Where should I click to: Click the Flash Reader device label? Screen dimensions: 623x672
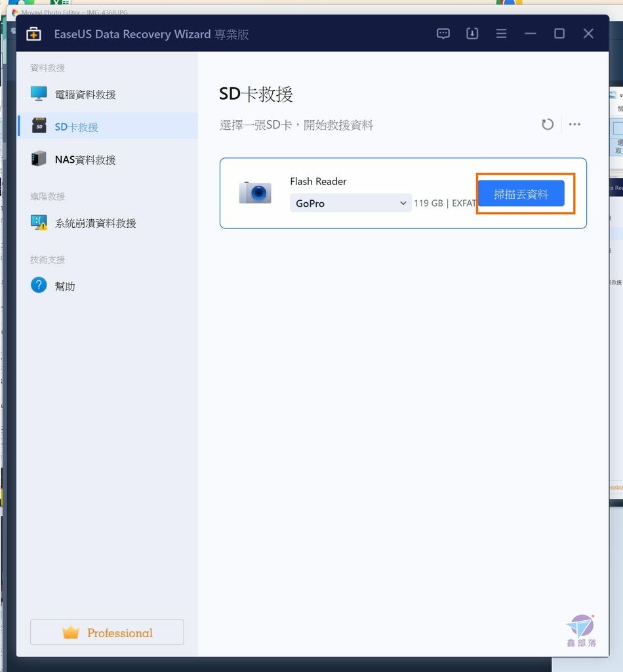318,181
